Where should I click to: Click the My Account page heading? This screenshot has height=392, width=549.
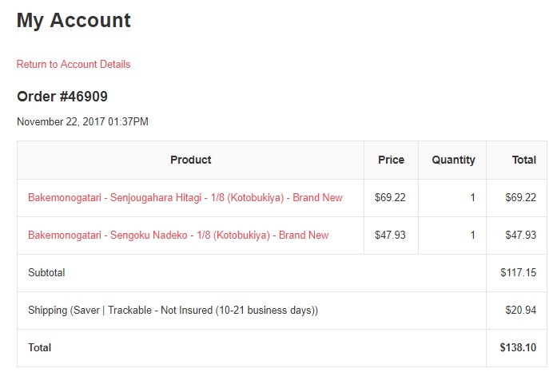tap(74, 21)
